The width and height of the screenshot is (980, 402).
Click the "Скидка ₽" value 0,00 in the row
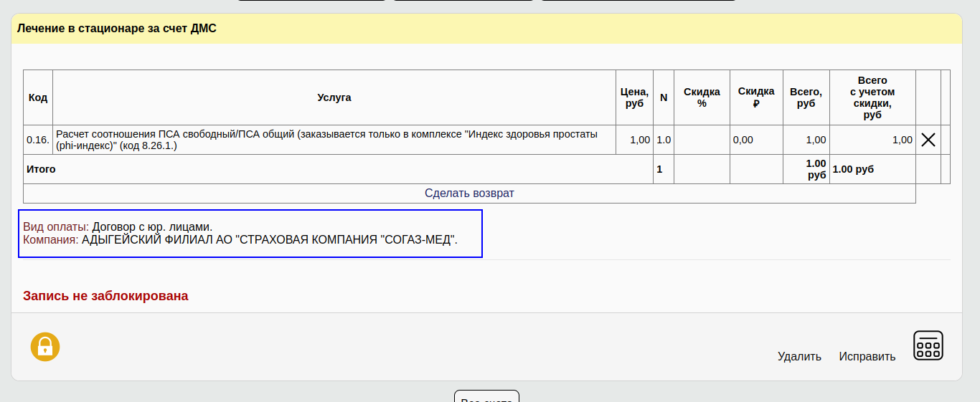tap(743, 140)
